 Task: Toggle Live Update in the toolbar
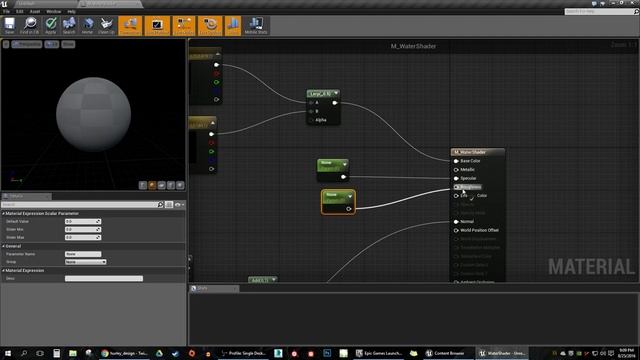point(210,25)
